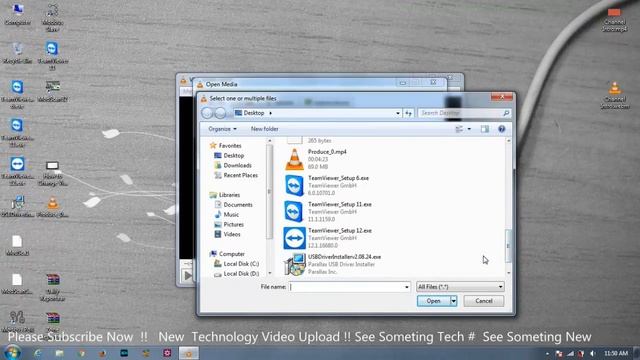640x360 pixels.
Task: Click the Open button
Action: pyautogui.click(x=433, y=301)
